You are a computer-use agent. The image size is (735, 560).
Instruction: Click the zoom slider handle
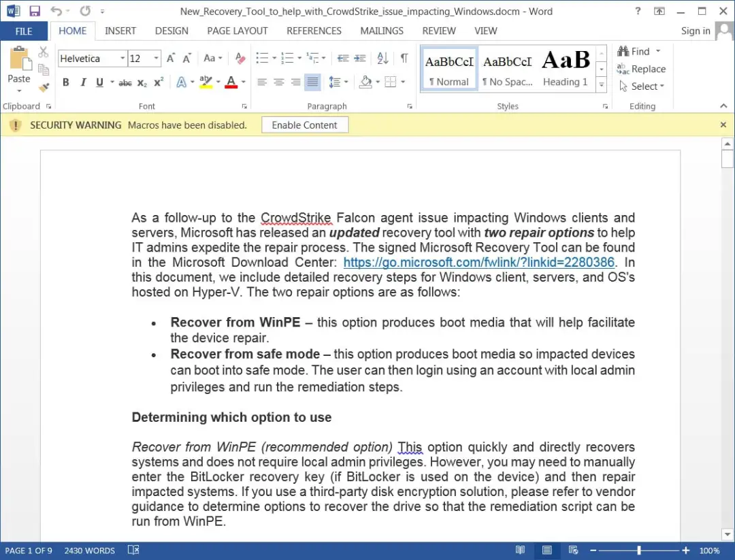[639, 550]
